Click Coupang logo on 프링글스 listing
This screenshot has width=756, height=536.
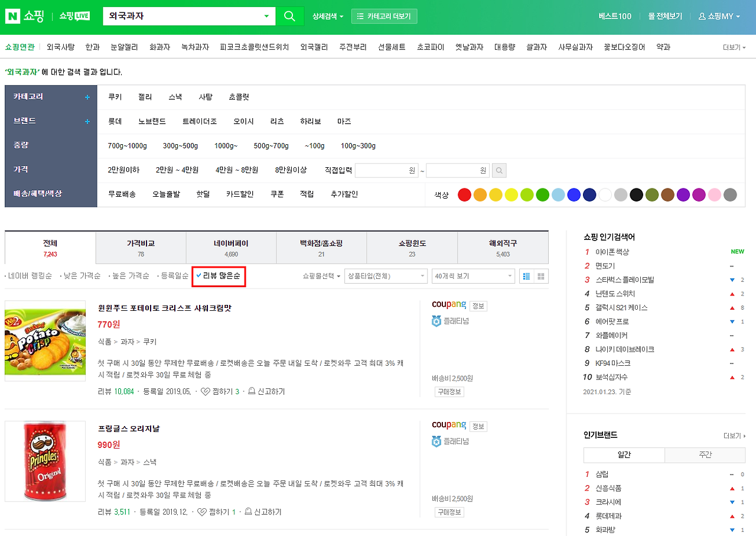(449, 425)
